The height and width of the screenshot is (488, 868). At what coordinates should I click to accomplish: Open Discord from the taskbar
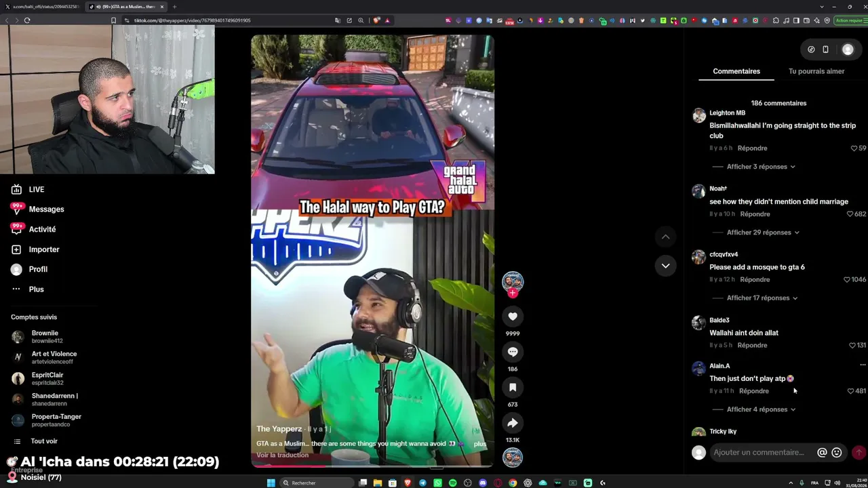[483, 483]
